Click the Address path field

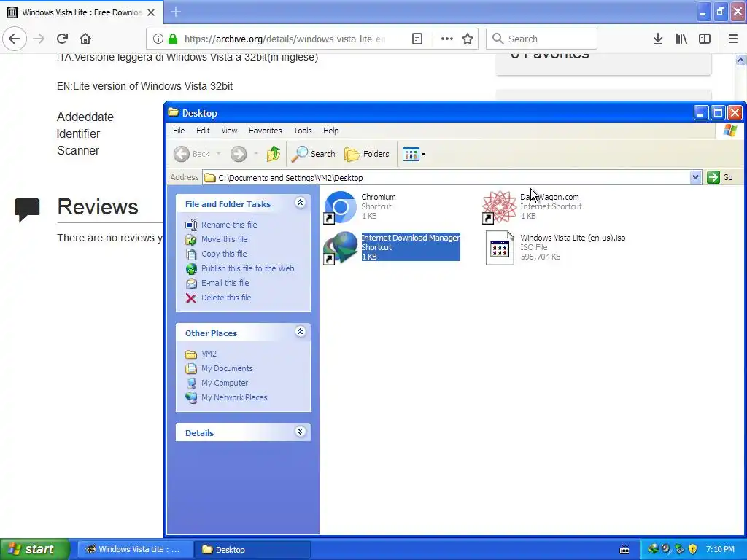446,178
